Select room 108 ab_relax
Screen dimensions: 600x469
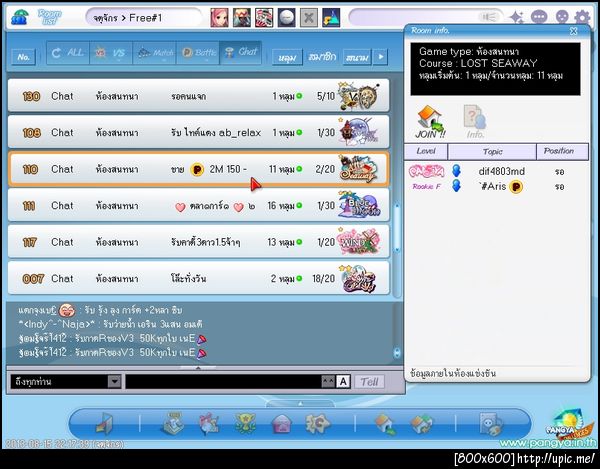click(199, 132)
